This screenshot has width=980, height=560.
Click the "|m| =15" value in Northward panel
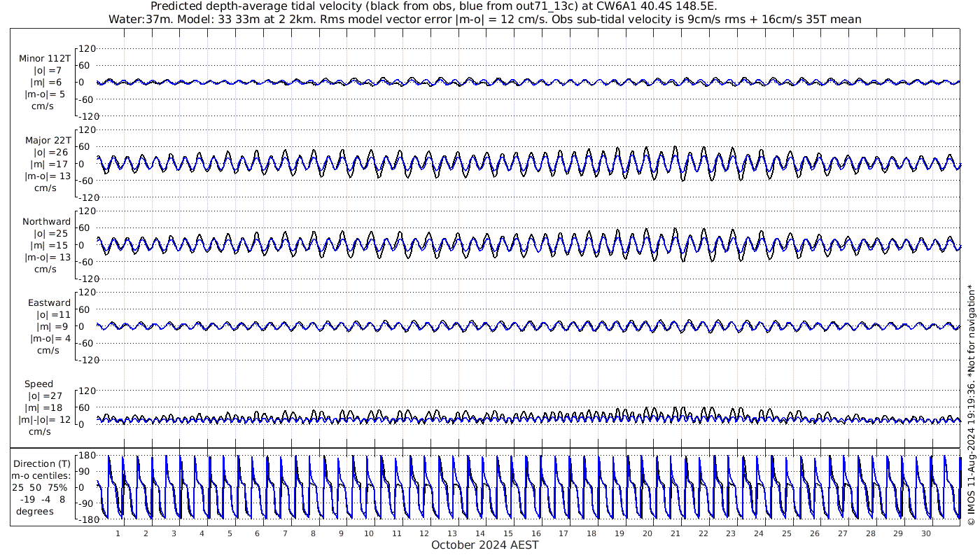tap(51, 245)
